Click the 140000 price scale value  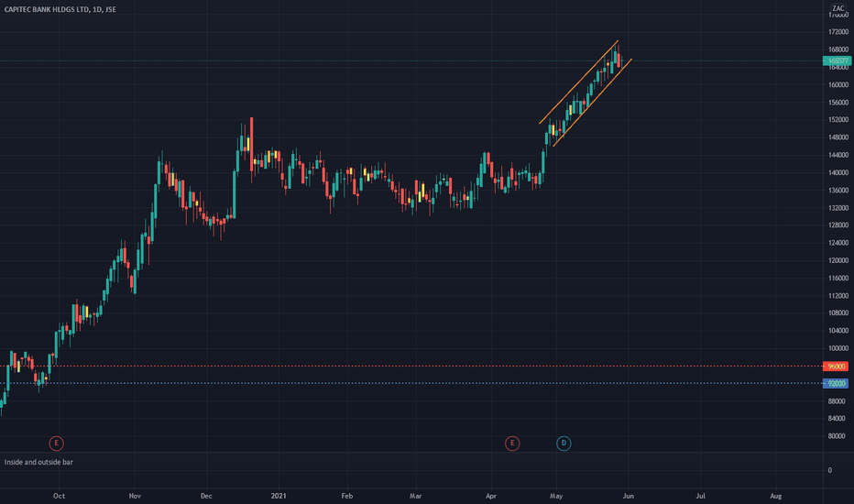(838, 172)
